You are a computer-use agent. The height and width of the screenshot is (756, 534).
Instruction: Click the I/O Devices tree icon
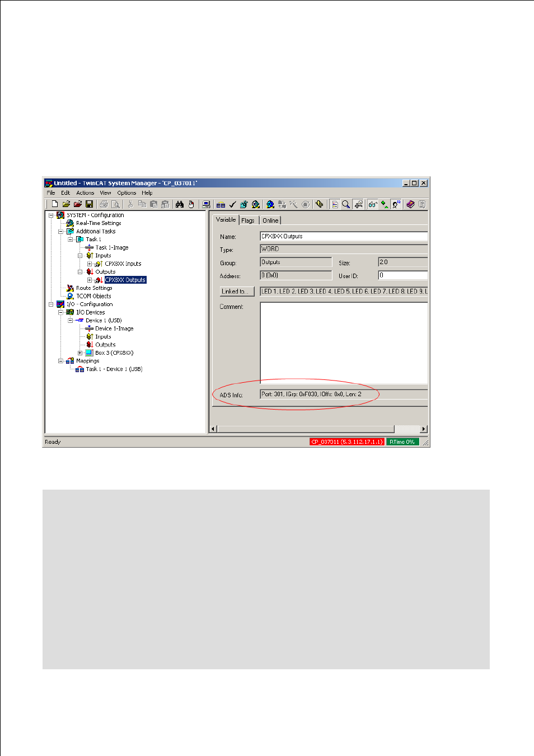[70, 312]
